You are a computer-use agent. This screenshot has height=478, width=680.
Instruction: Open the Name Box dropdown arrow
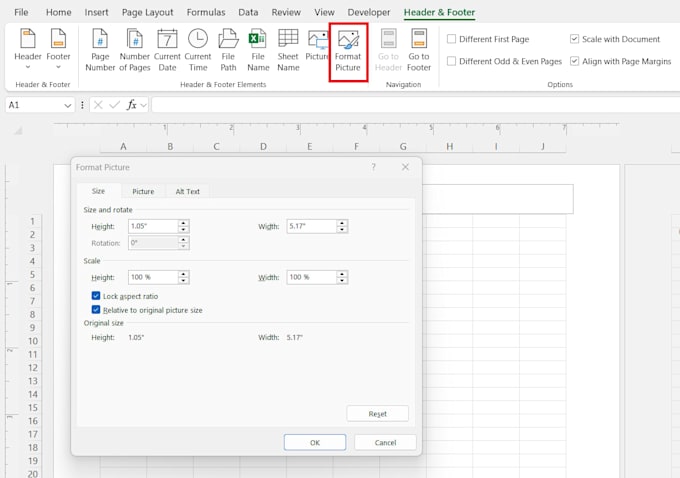(68, 105)
